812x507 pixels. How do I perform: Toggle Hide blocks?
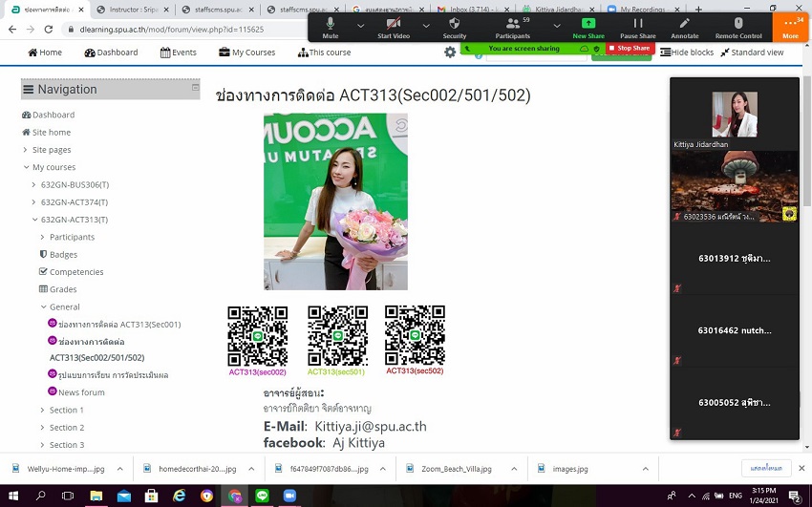point(687,53)
